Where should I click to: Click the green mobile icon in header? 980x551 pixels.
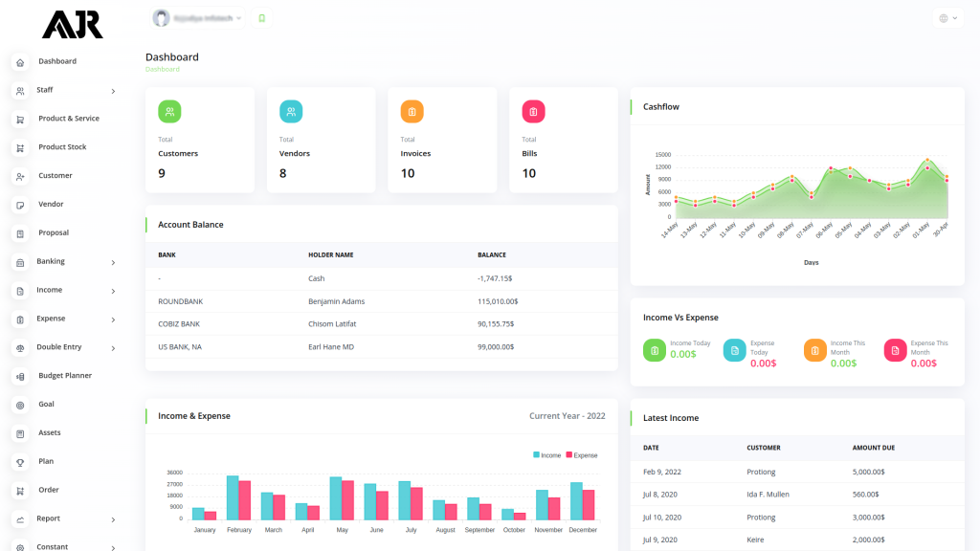pyautogui.click(x=262, y=18)
